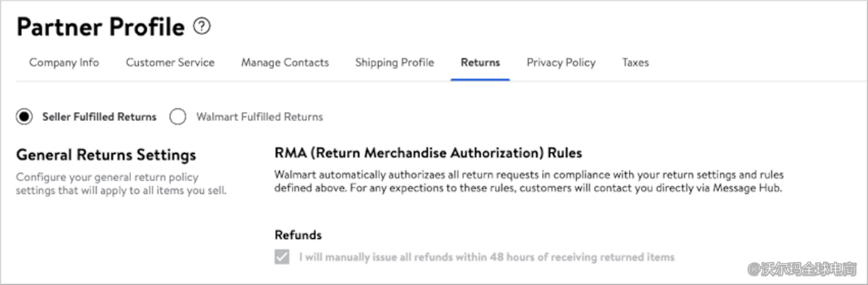Screen dimensions: 868x285
Task: Switch to the Customer Service tab
Action: tap(170, 63)
